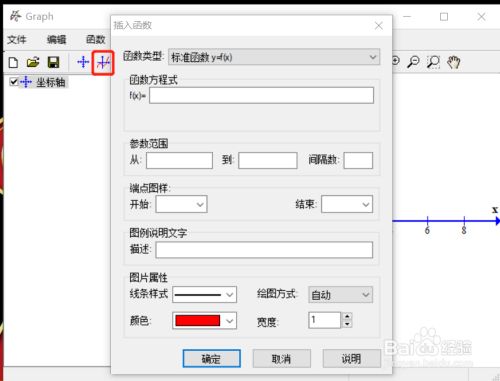500x381 pixels.
Task: Click the Zoom out magnifier icon
Action: pos(413,62)
